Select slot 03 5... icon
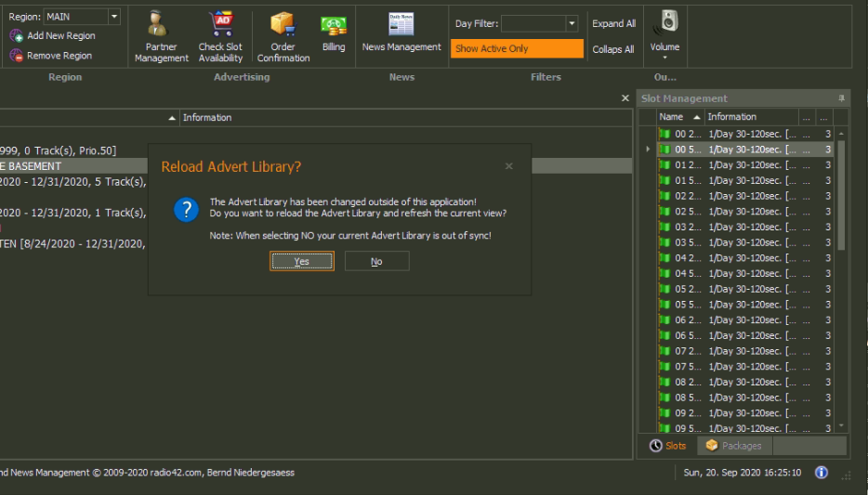868x495 pixels. [x=664, y=242]
